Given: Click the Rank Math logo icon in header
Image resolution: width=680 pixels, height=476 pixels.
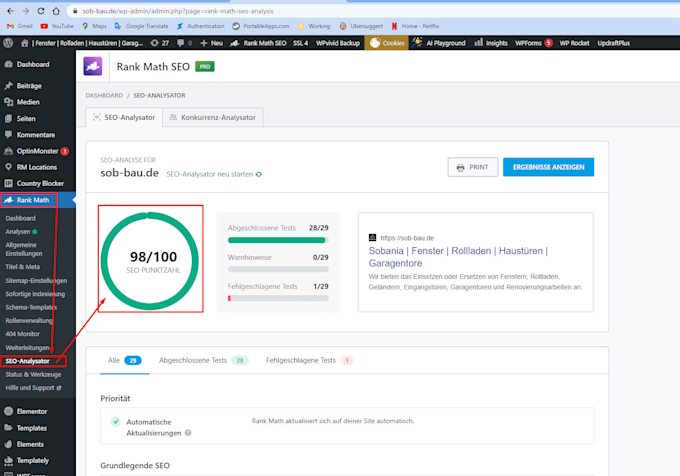Looking at the screenshot, I should pos(93,66).
